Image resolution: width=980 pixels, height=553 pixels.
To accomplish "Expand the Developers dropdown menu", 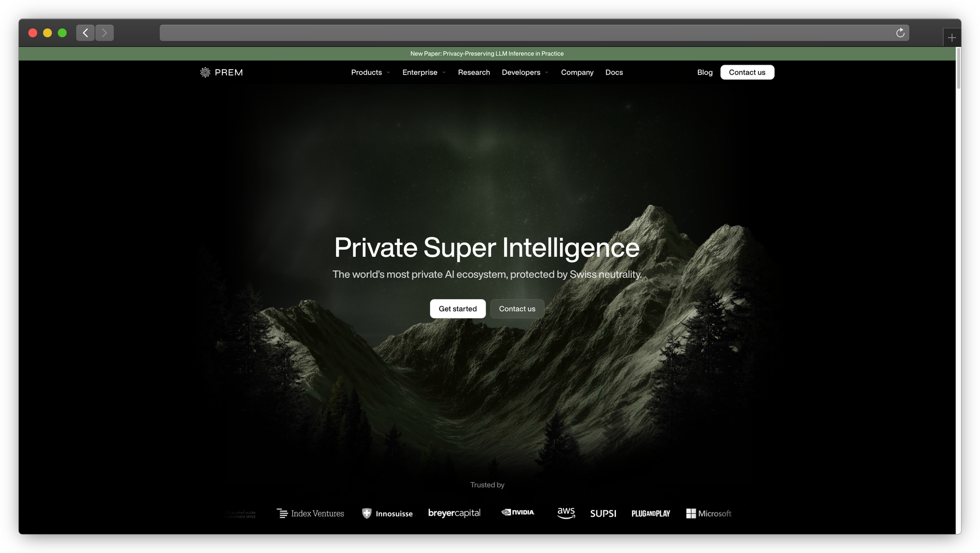I will coord(525,73).
